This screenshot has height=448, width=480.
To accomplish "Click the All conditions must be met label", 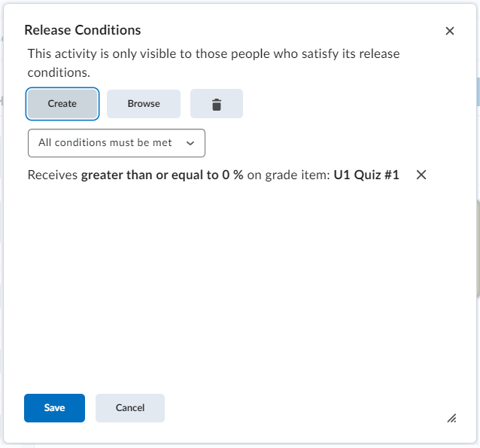I will (x=105, y=143).
